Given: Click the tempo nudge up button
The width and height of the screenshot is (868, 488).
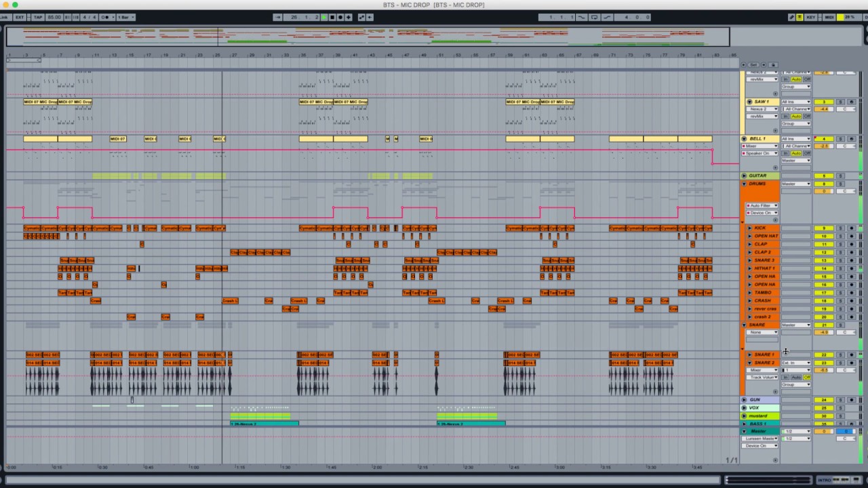Looking at the screenshot, I should coord(76,17).
